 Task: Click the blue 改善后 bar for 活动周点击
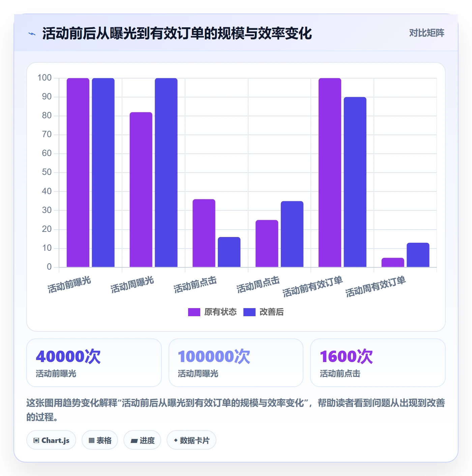(x=292, y=234)
